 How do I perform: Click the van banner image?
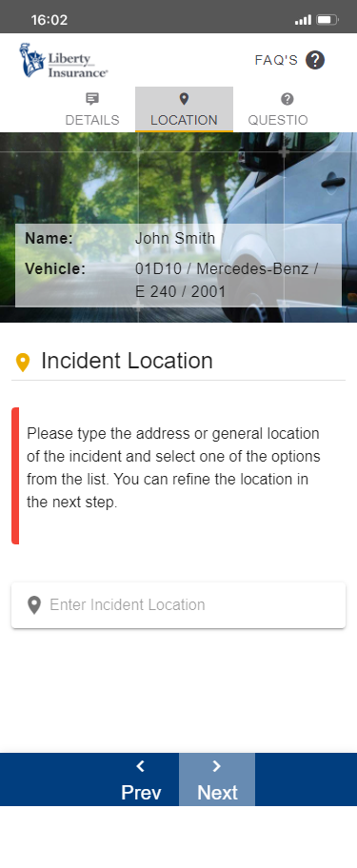coord(178,227)
